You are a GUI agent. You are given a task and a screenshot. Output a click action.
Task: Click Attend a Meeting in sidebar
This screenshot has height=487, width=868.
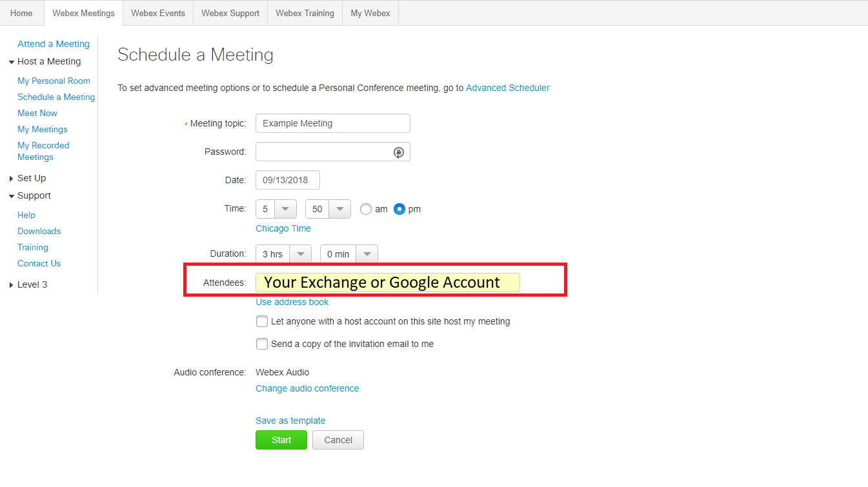pyautogui.click(x=54, y=44)
